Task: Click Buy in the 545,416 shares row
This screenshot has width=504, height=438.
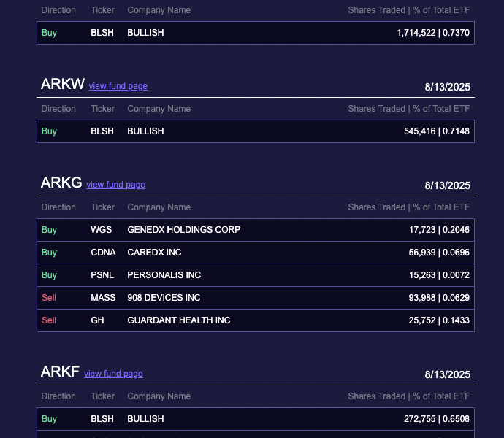Action: pyautogui.click(x=49, y=131)
